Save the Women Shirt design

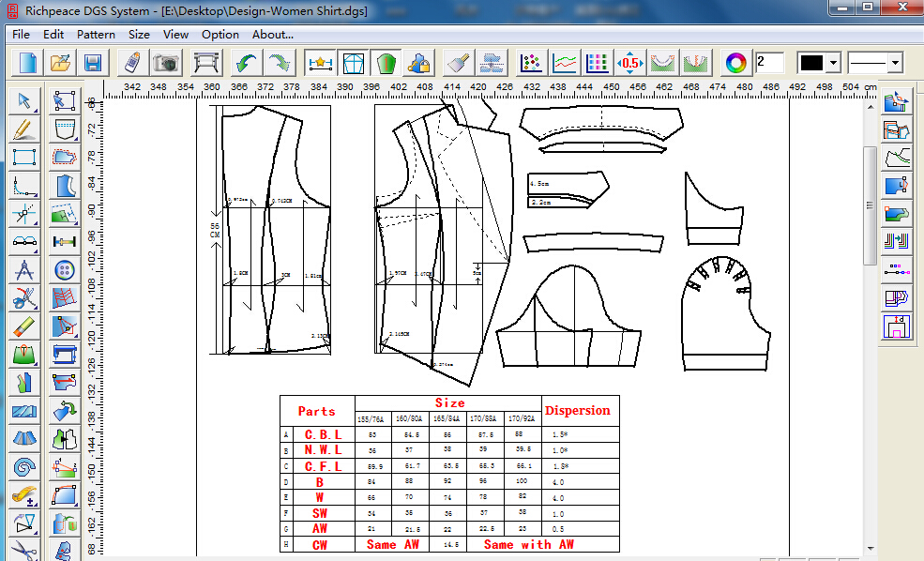tap(93, 62)
